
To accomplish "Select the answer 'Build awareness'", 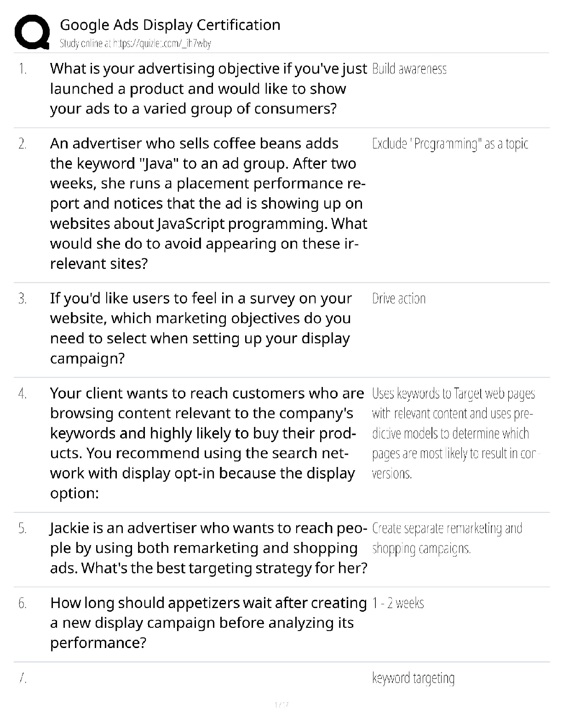I will click(409, 69).
